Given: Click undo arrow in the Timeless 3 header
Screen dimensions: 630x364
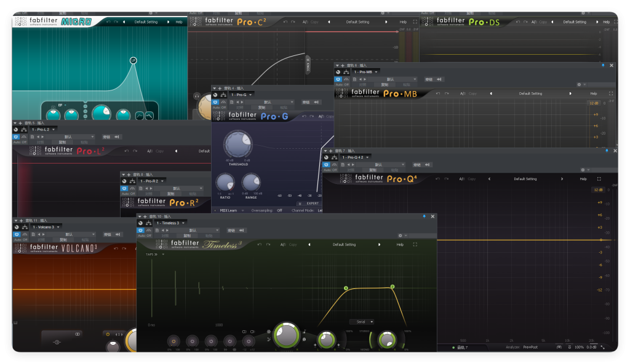Looking at the screenshot, I should [260, 244].
